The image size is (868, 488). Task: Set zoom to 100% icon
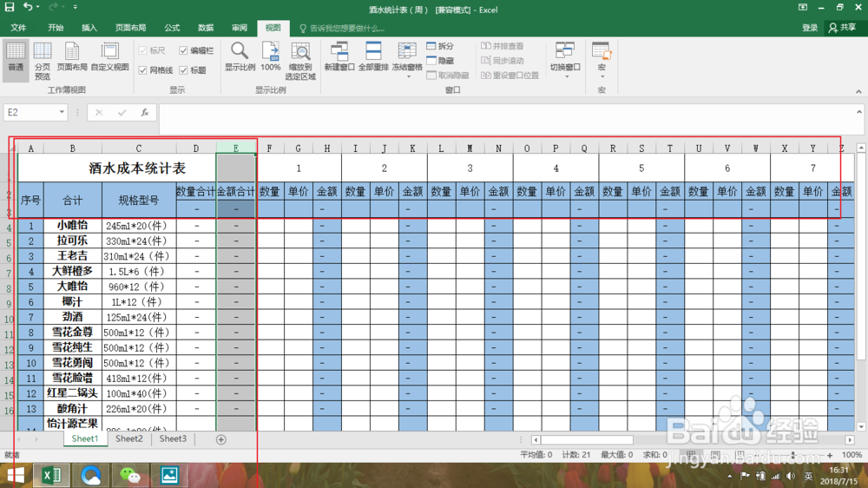pyautogui.click(x=271, y=57)
